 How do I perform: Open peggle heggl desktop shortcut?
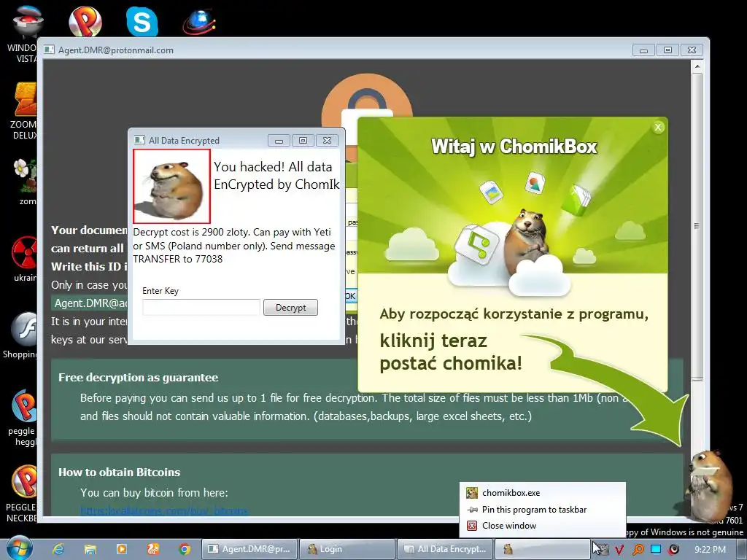[x=22, y=418]
